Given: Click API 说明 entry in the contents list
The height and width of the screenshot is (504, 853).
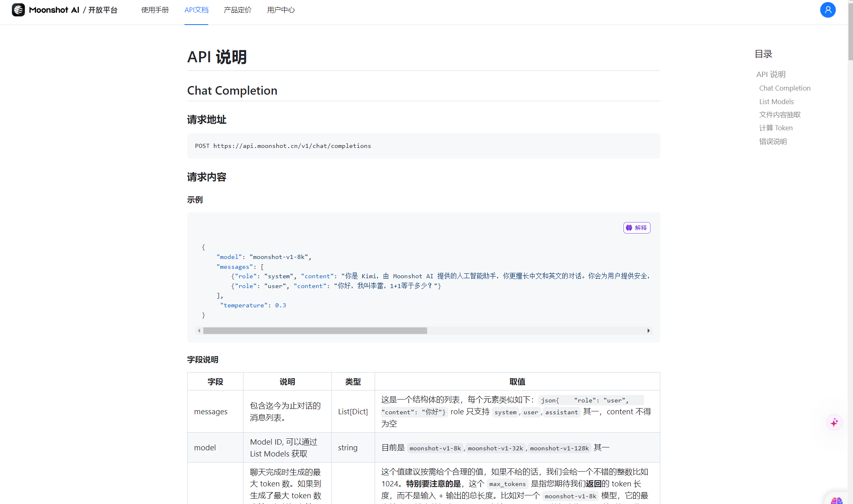Looking at the screenshot, I should point(771,74).
